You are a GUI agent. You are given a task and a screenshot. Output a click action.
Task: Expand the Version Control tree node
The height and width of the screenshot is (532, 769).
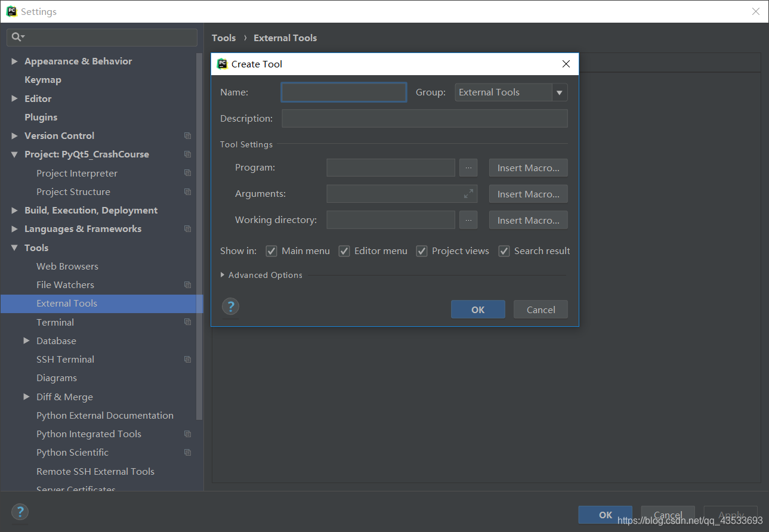(15, 136)
